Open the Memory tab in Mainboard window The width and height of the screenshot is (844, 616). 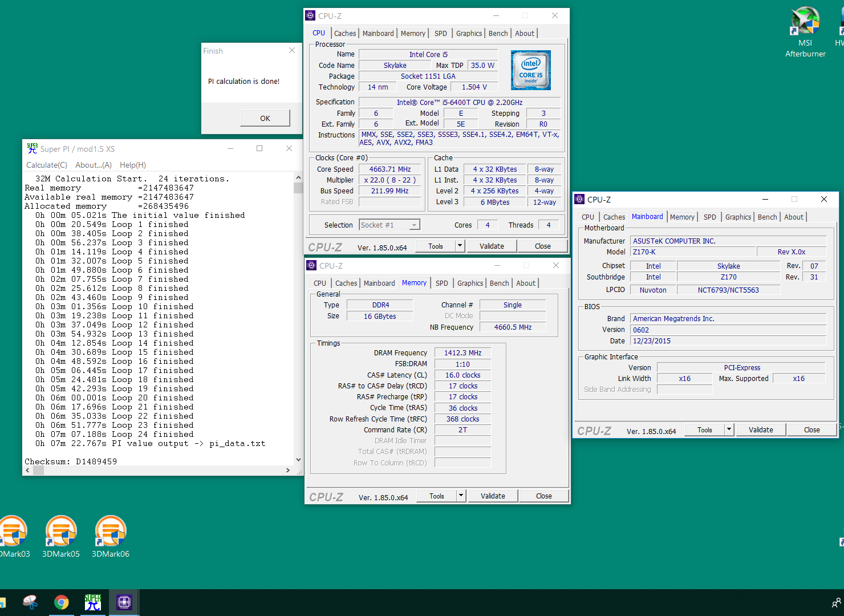(682, 217)
